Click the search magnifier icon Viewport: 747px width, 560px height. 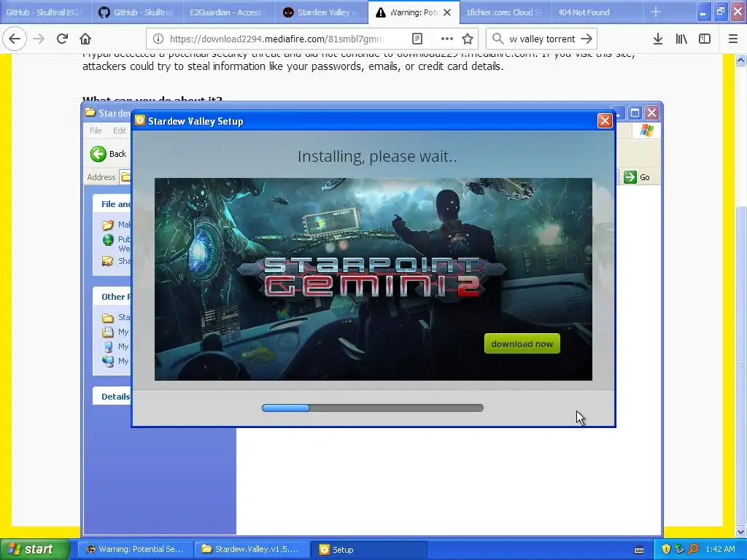[x=498, y=39]
